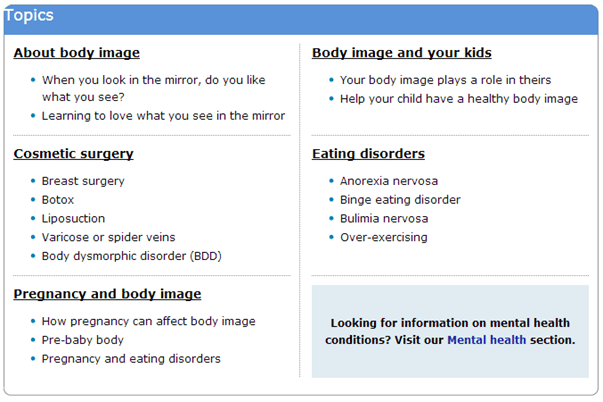Click 'When you look in the mirror' link
Viewport: 603px width, 402px height.
click(x=153, y=80)
